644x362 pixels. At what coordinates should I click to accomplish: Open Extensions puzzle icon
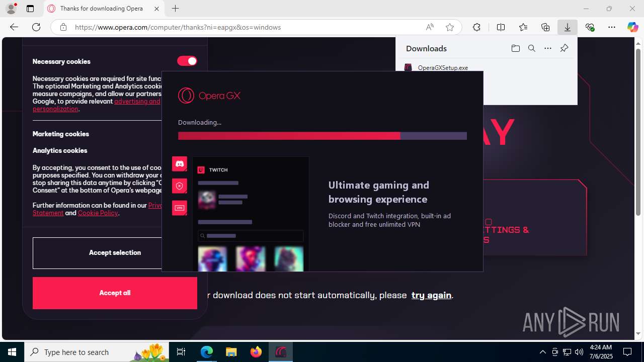(x=476, y=27)
